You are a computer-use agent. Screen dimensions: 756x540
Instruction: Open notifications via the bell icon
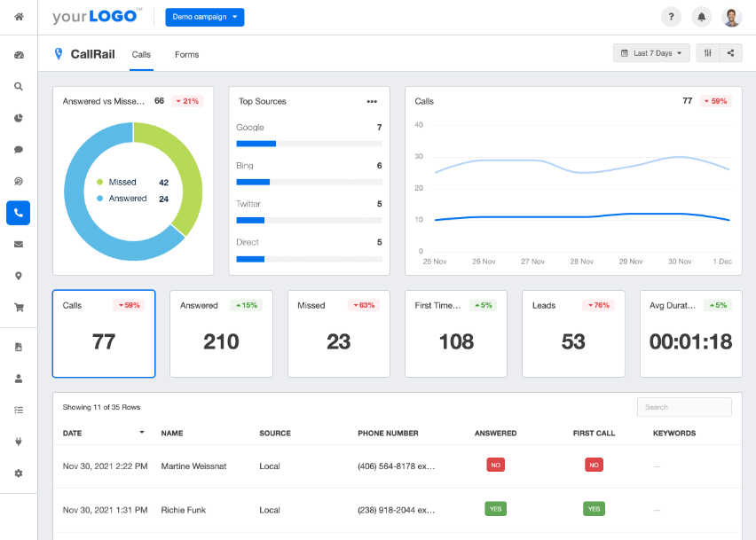[x=700, y=16]
